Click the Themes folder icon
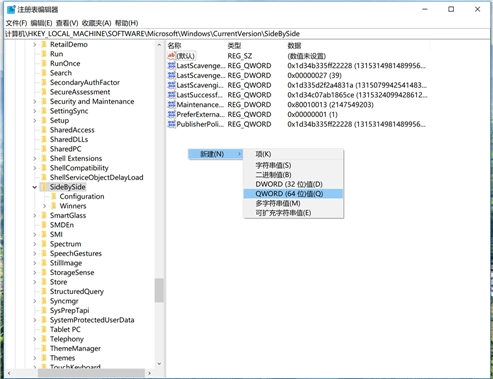 pyautogui.click(x=44, y=358)
